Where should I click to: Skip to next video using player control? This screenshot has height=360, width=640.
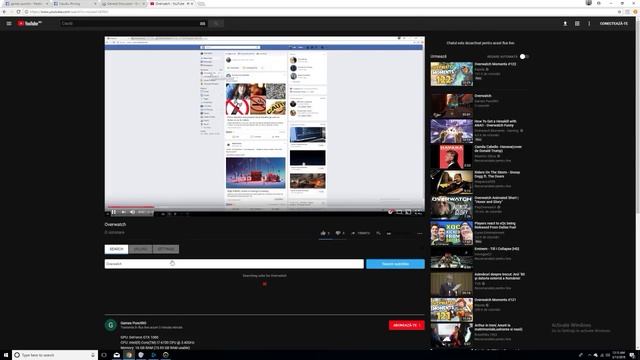click(x=123, y=212)
